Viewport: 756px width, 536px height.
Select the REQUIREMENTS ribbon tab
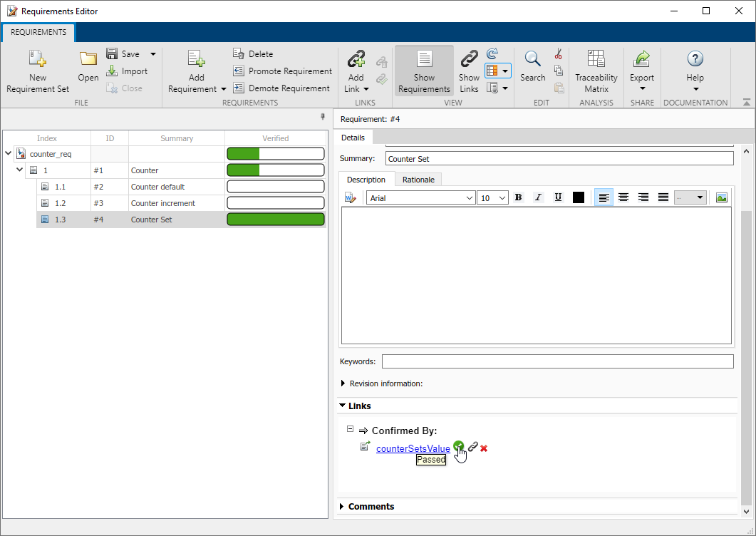point(38,32)
